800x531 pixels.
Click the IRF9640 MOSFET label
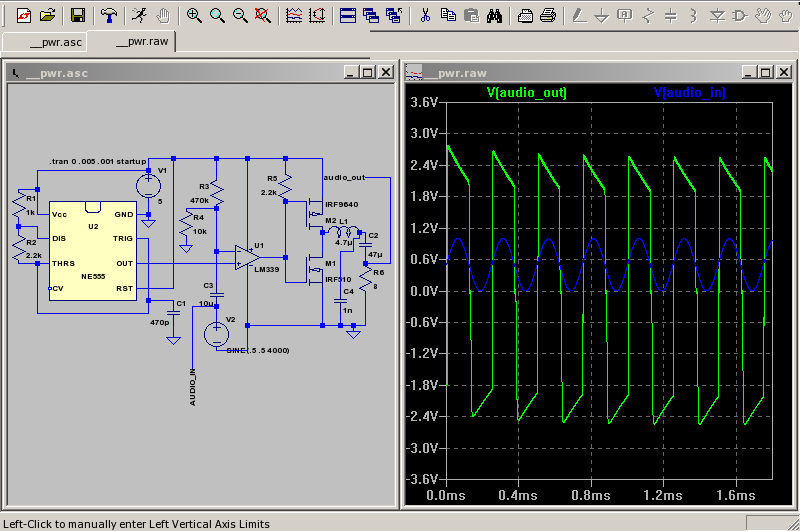341,204
